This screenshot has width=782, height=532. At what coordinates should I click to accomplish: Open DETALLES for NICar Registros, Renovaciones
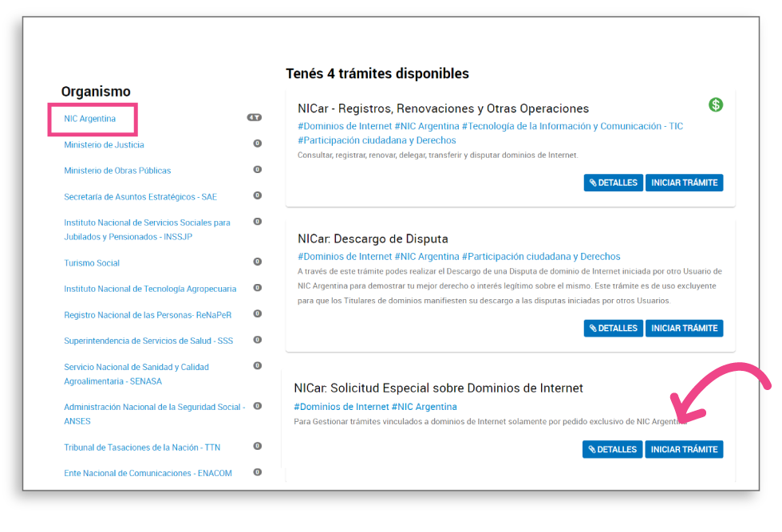pos(613,183)
